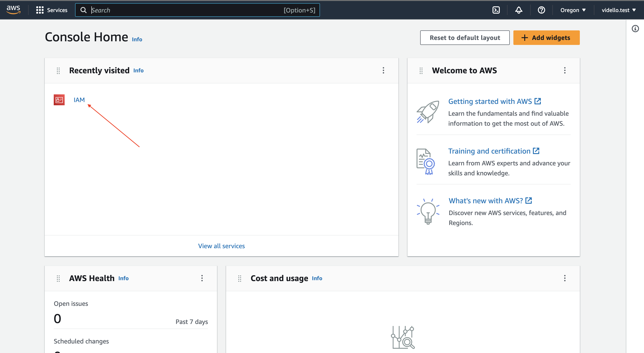Click Info link beside AWS Health
Viewport: 644px width, 353px height.
123,278
